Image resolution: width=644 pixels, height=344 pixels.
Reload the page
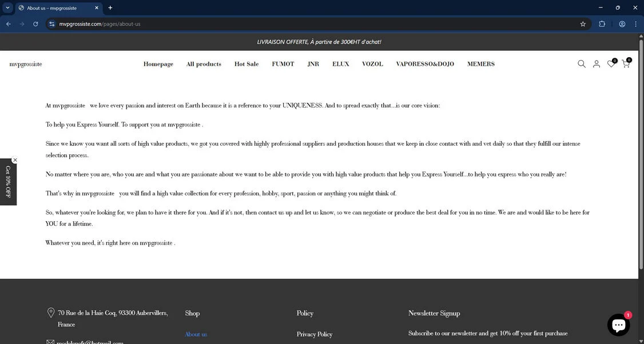tap(35, 24)
